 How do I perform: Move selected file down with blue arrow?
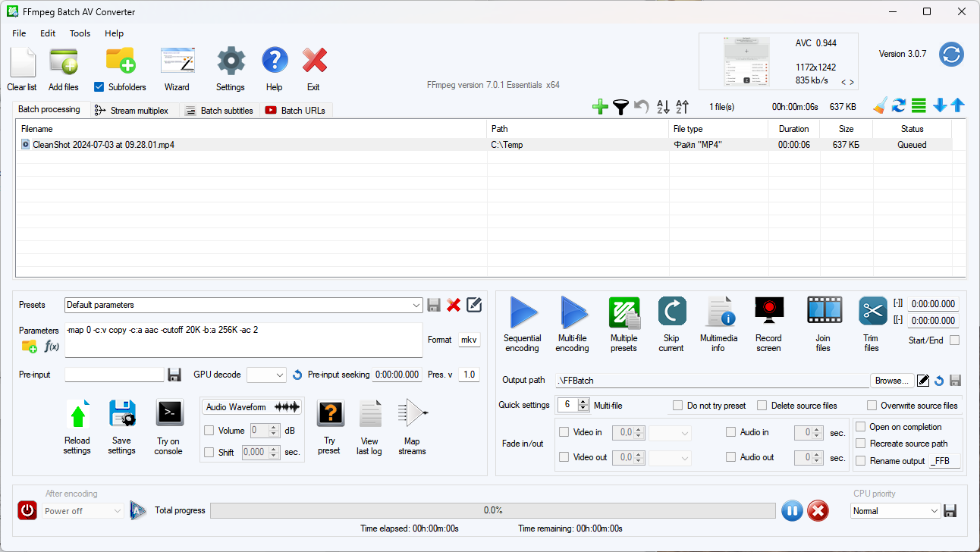click(940, 105)
